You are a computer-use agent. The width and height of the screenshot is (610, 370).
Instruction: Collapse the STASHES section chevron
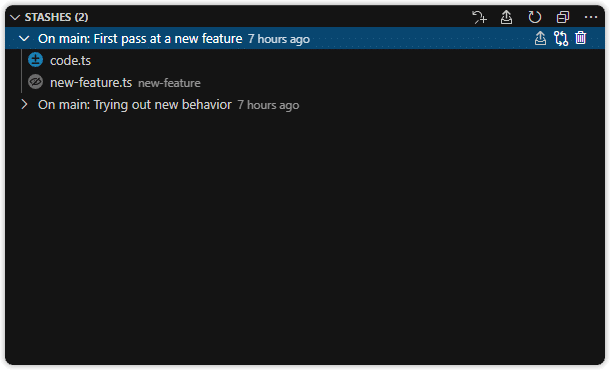(15, 18)
